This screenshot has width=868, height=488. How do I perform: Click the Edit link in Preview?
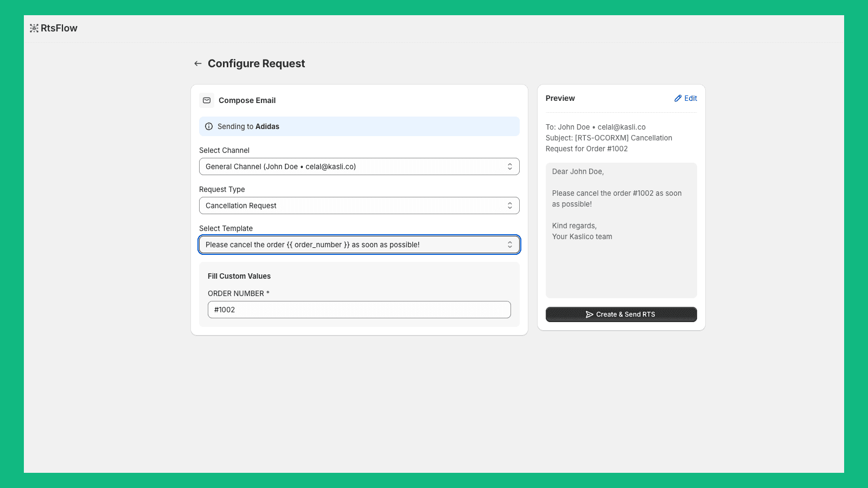[690, 98]
